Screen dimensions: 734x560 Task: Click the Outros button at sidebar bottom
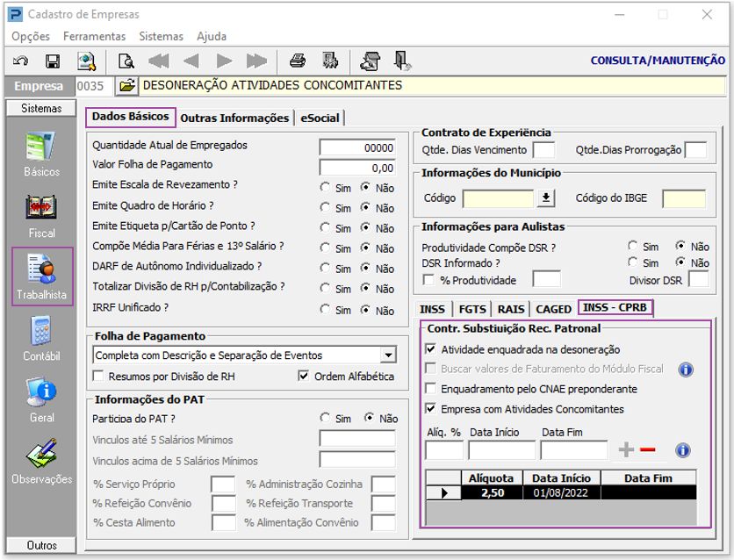[x=41, y=545]
